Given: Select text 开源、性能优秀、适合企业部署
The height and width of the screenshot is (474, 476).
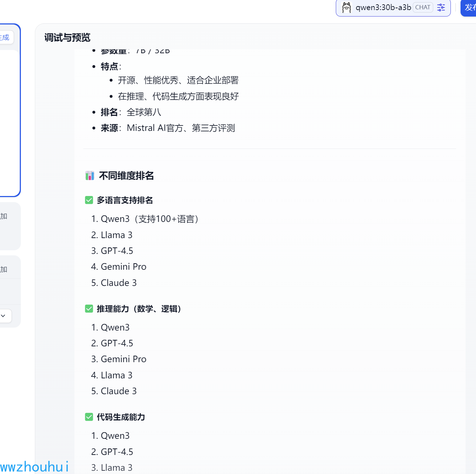Looking at the screenshot, I should coord(178,80).
